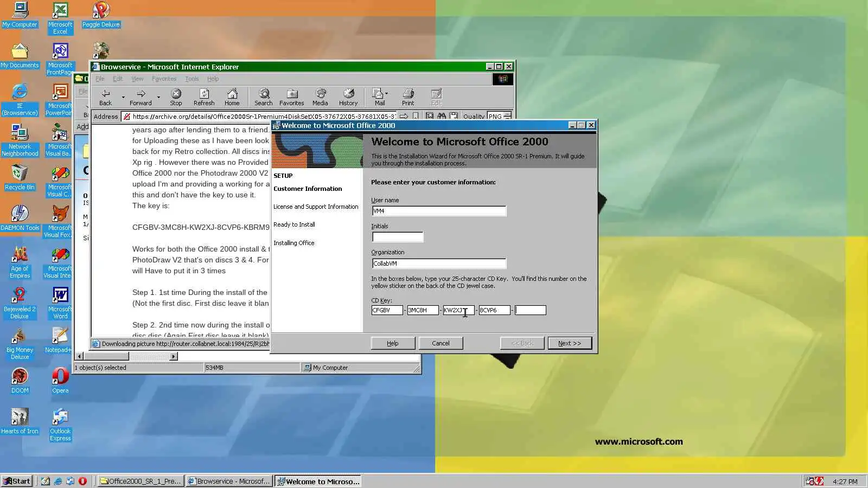
Task: Select the Recycle Bin on the desktop
Action: 20,178
